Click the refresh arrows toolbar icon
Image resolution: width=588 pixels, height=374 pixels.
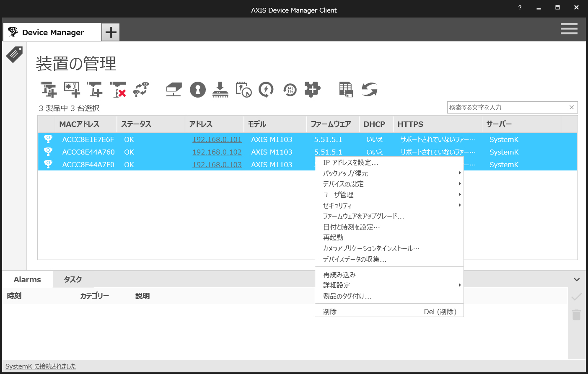pos(369,90)
